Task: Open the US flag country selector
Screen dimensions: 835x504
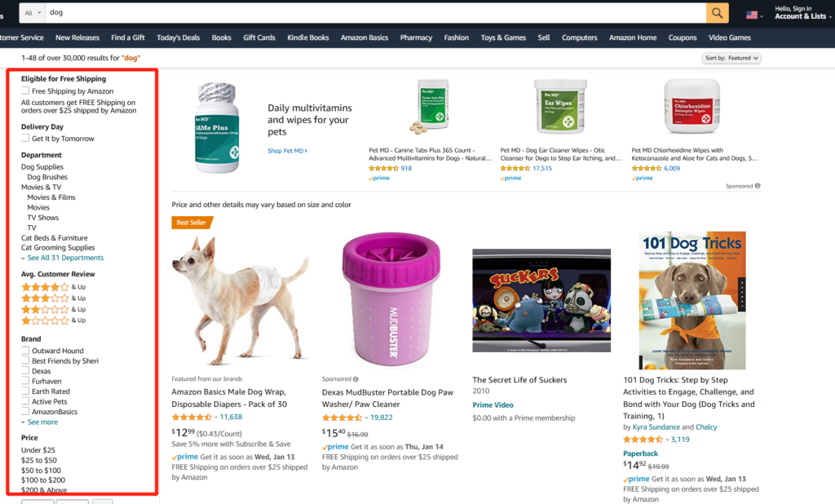Action: 754,15
